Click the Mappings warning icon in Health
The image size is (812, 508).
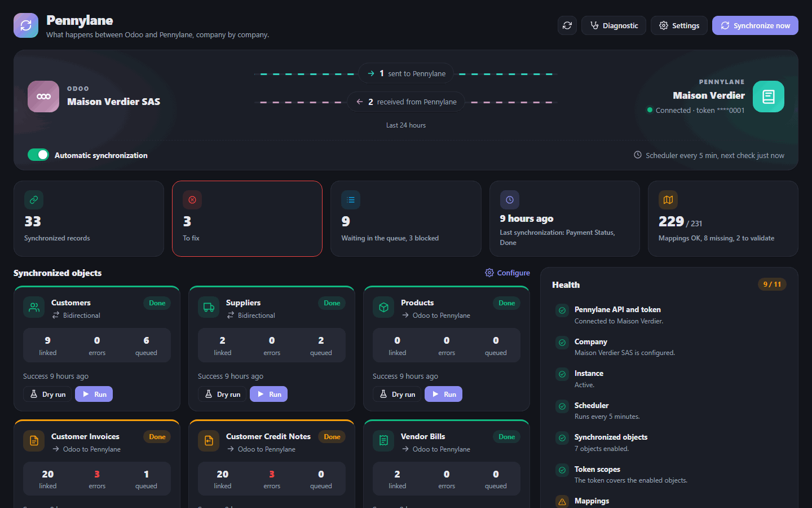click(562, 501)
